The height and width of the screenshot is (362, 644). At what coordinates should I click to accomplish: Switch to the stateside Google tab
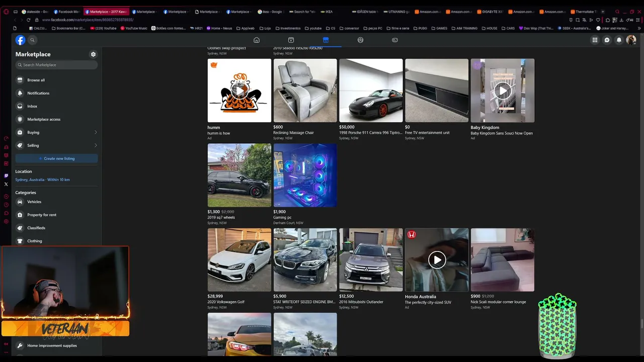tap(35, 12)
